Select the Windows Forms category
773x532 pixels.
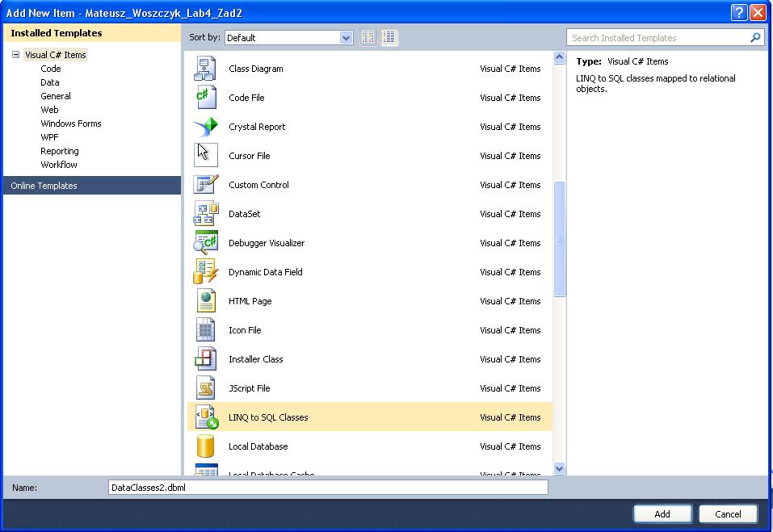71,124
